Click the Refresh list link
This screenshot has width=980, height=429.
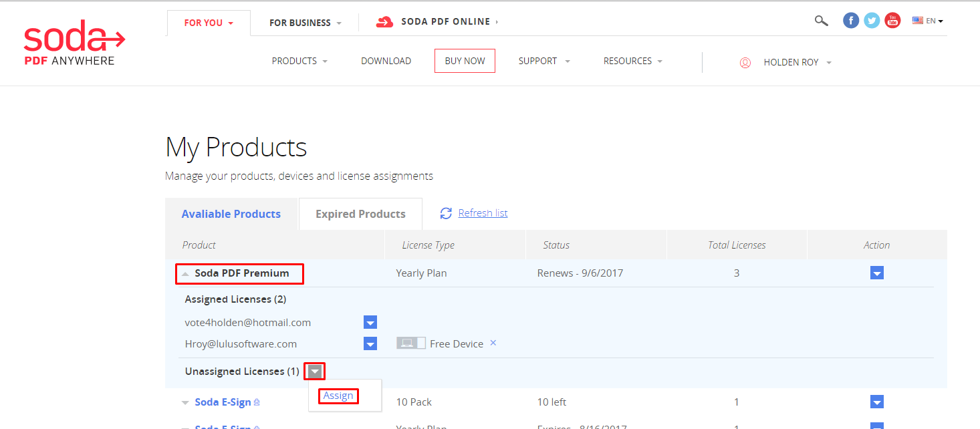pos(483,213)
